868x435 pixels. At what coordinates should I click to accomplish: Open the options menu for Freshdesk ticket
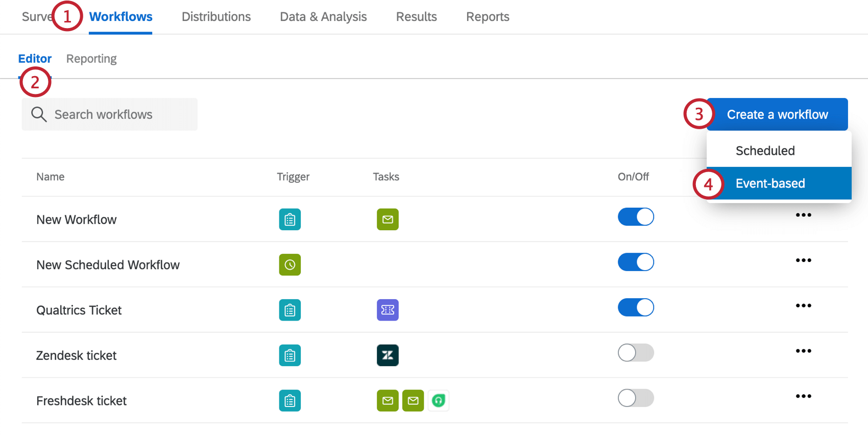(804, 396)
